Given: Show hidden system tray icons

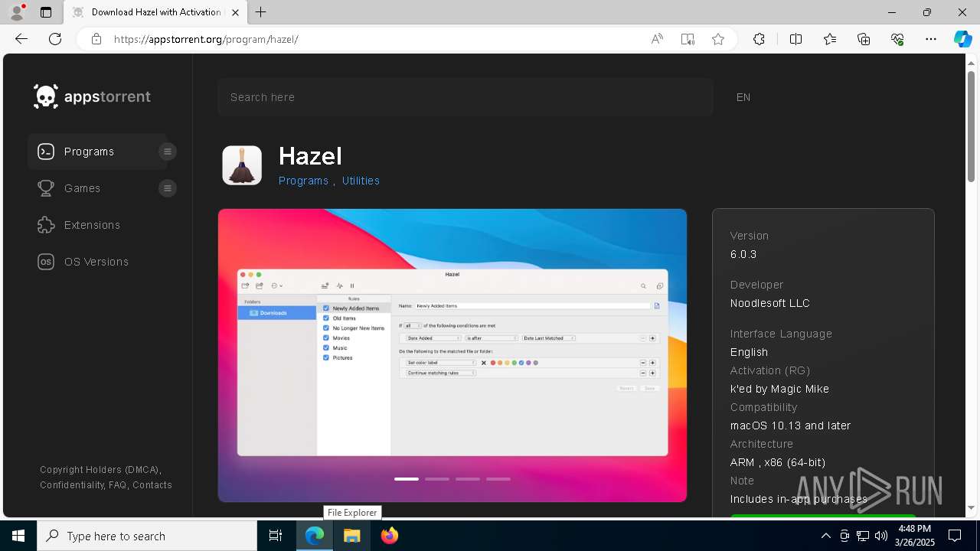Looking at the screenshot, I should pos(826,536).
